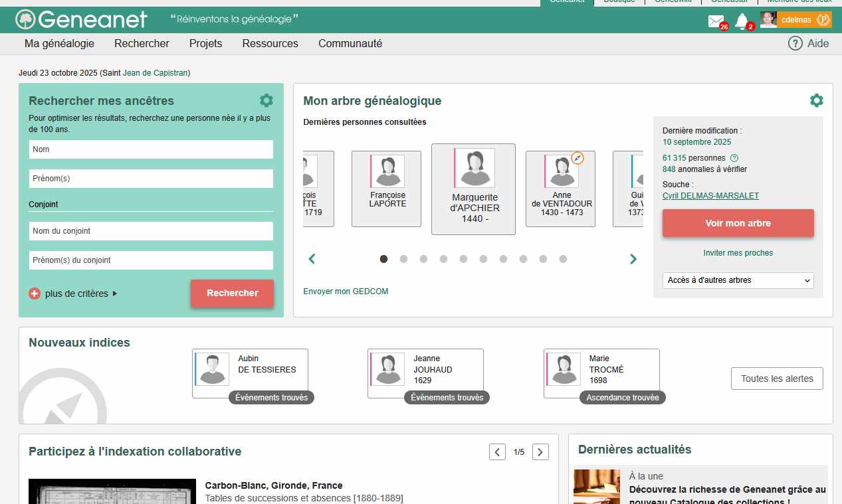Open the notifications bell icon
The width and height of the screenshot is (842, 504).
coord(742,21)
